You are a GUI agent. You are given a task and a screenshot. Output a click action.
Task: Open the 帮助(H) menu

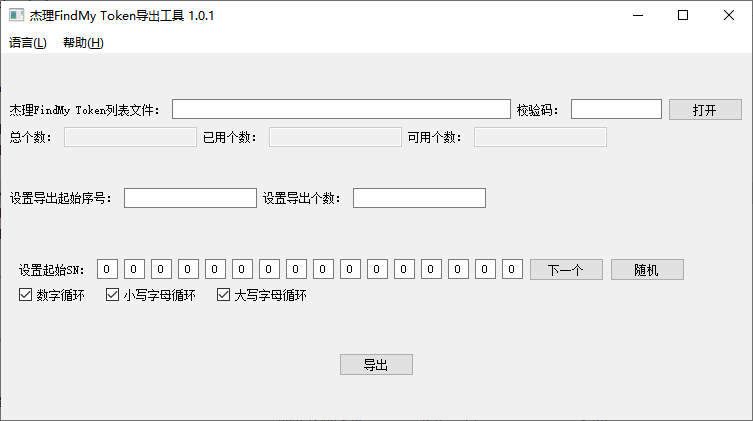[83, 43]
